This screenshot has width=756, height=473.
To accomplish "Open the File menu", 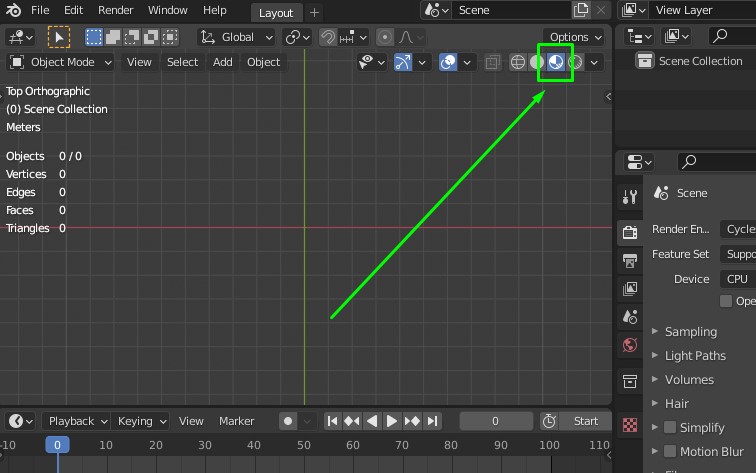I will 40,10.
